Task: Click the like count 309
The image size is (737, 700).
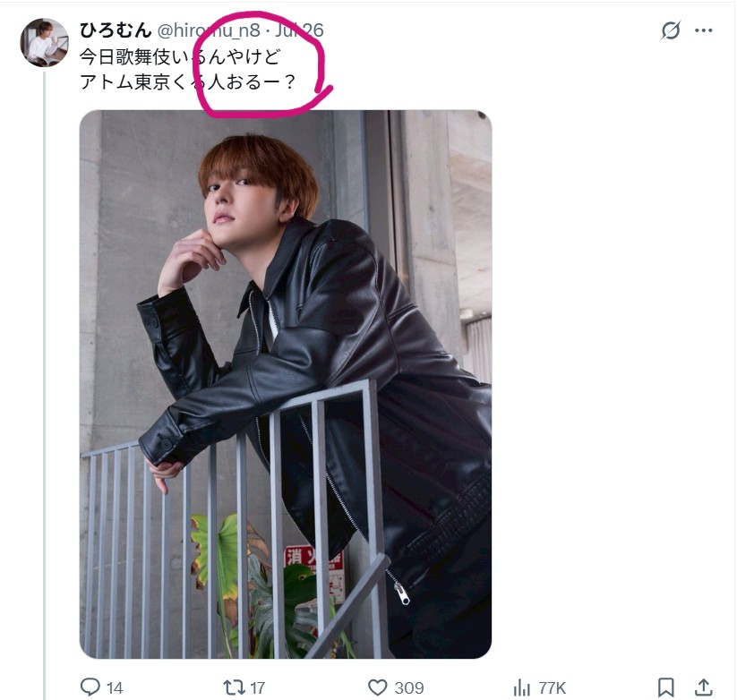Action: tap(409, 688)
